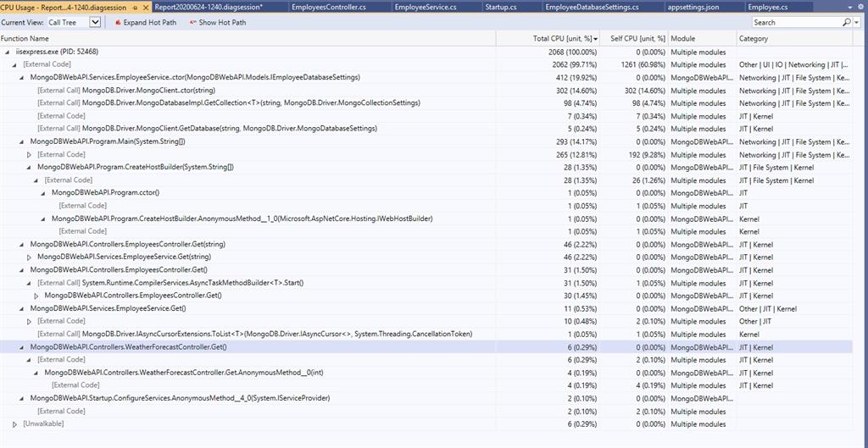The width and height of the screenshot is (868, 448).
Task: Select MongoDatabaseImpl.GetCollection<T> external call row
Action: coord(426,102)
